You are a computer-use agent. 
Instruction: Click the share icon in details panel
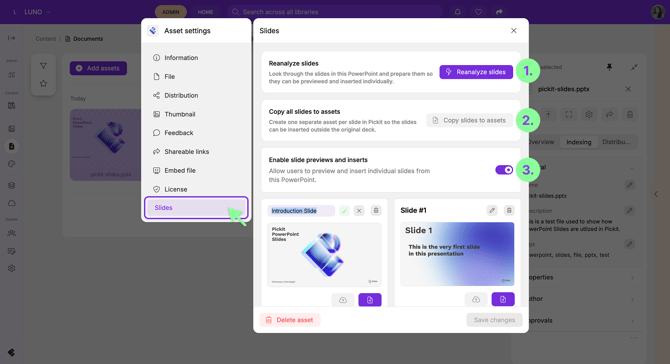click(609, 114)
